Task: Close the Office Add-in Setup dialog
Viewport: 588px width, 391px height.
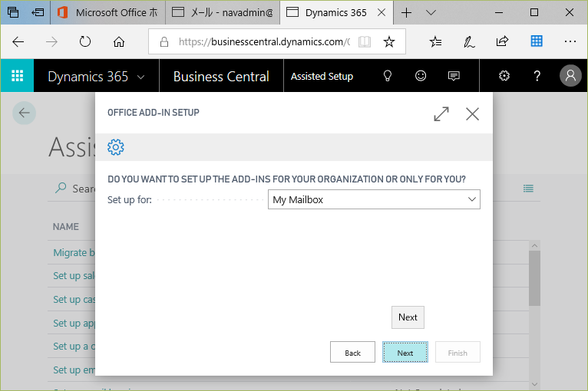Action: [x=473, y=114]
